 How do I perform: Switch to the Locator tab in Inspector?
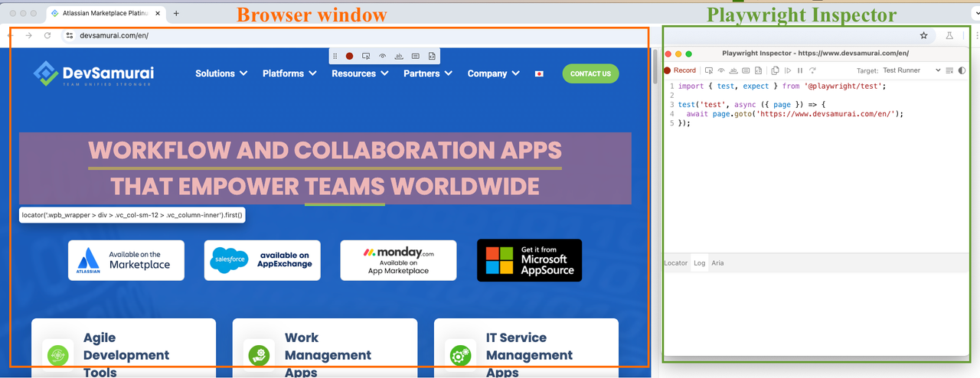tap(675, 262)
